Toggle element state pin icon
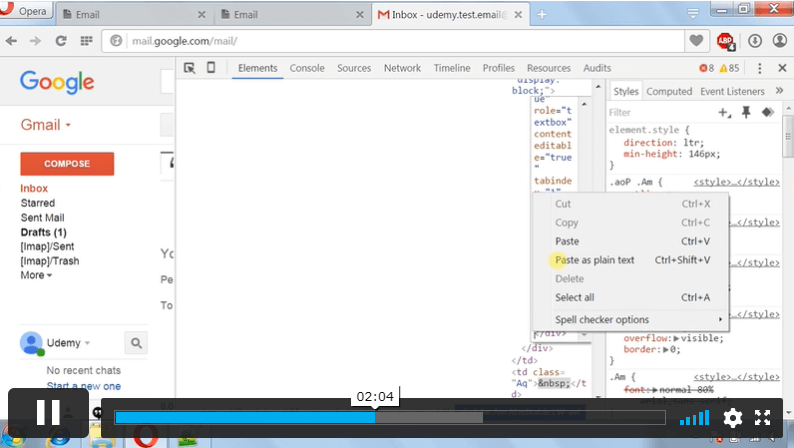Viewport: 794px width, 448px height. [746, 112]
